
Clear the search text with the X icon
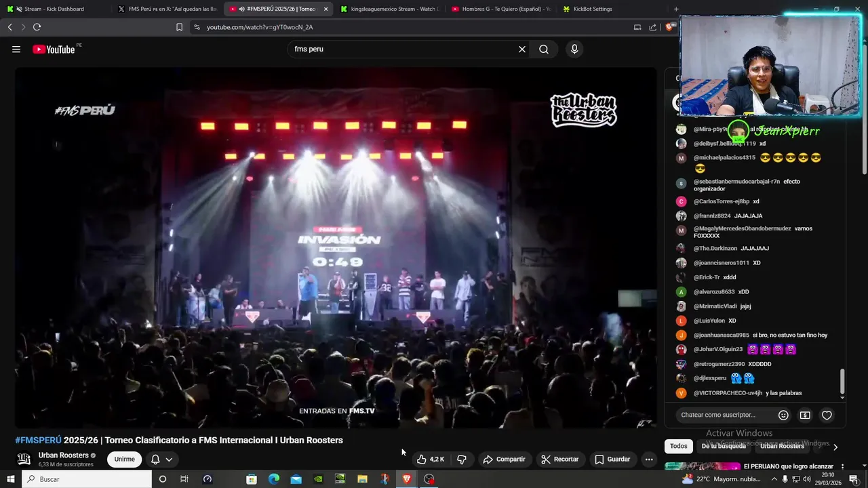[522, 49]
